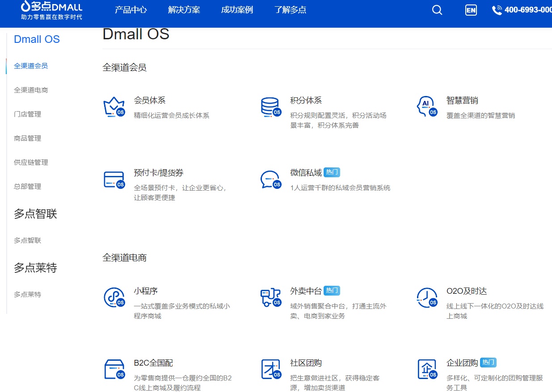Select 总部管理 in the sidebar
552x392 pixels.
pyautogui.click(x=27, y=186)
